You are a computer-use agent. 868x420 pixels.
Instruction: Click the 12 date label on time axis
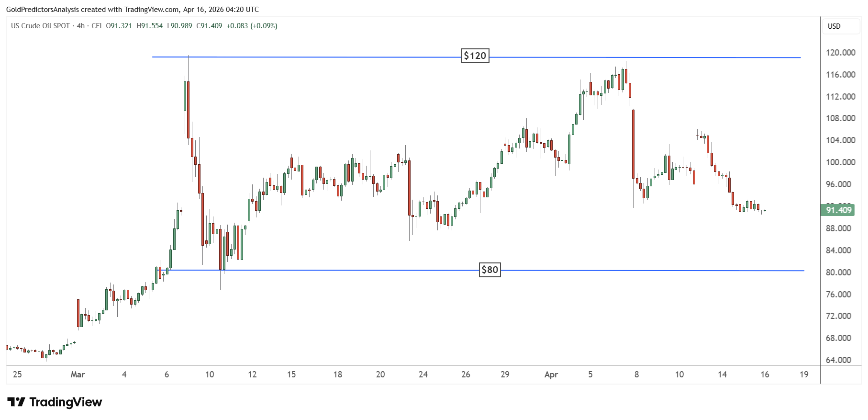(252, 375)
